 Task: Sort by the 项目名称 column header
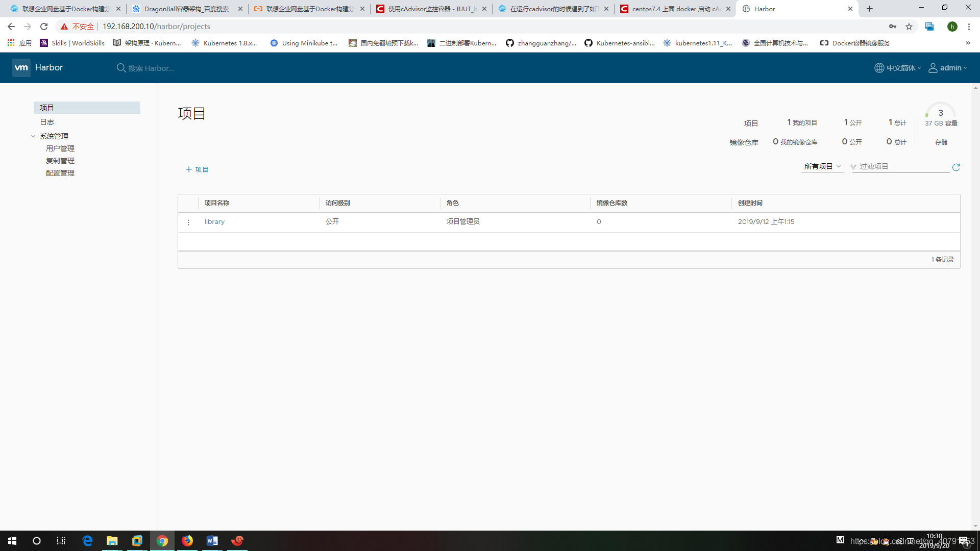click(217, 203)
